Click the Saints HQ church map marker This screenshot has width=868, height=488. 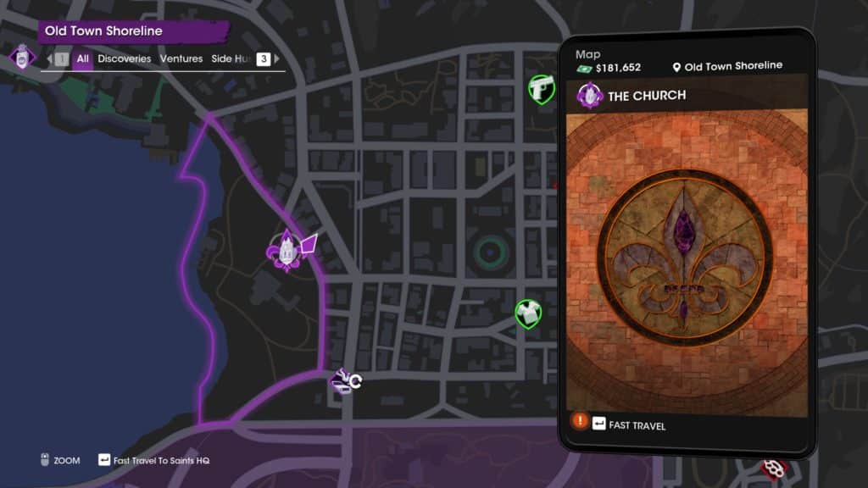(x=285, y=251)
